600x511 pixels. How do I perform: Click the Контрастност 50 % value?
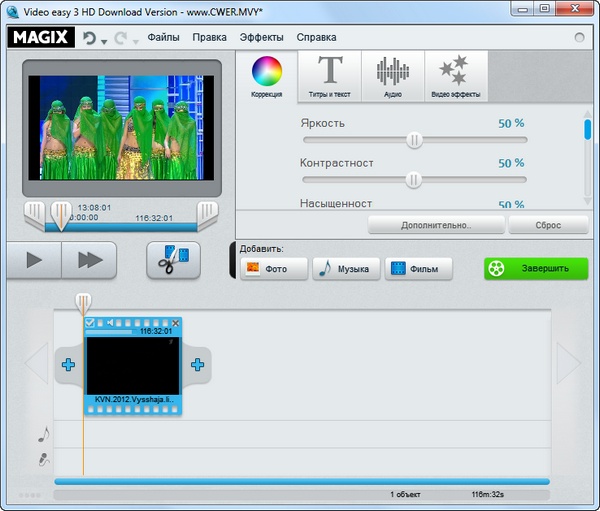click(x=511, y=163)
